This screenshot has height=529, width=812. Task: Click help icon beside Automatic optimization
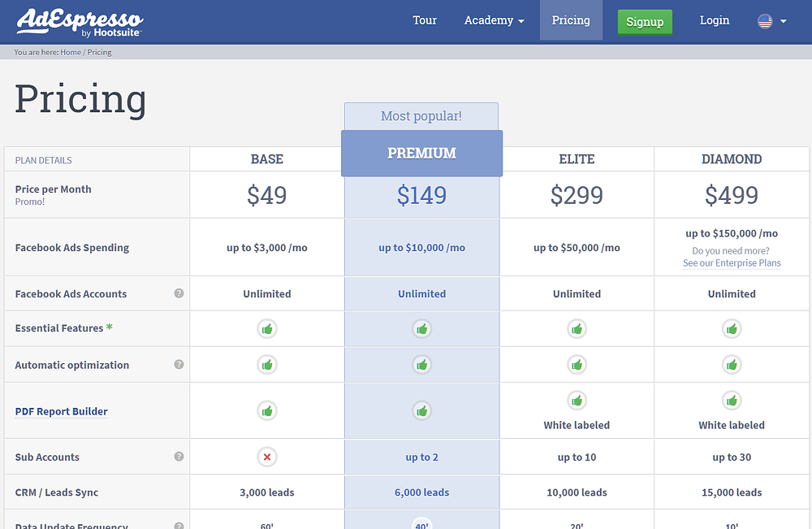click(x=179, y=364)
